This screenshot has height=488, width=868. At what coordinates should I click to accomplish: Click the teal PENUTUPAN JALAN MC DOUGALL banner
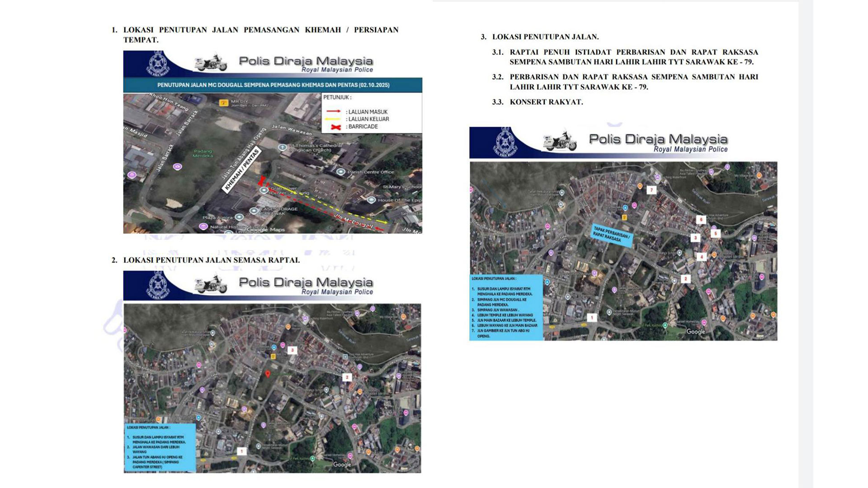273,85
